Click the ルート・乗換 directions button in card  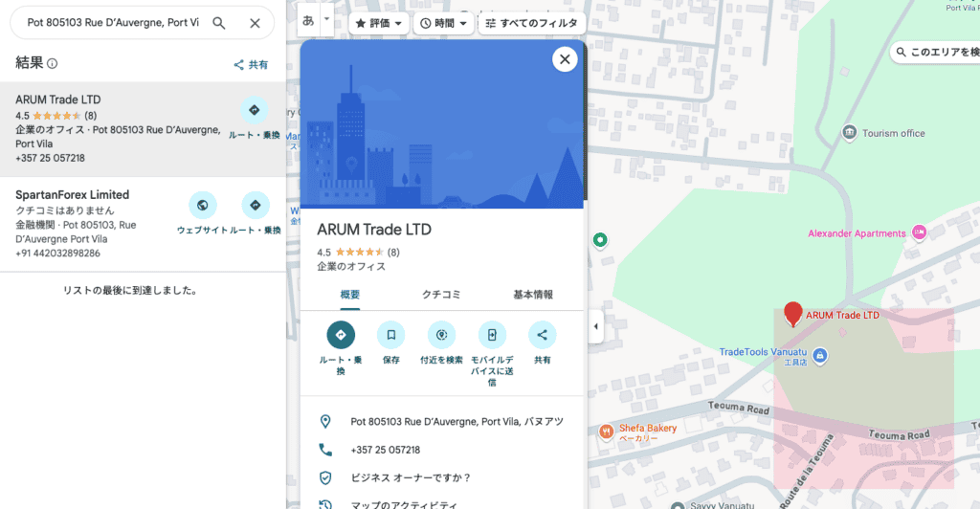click(341, 335)
